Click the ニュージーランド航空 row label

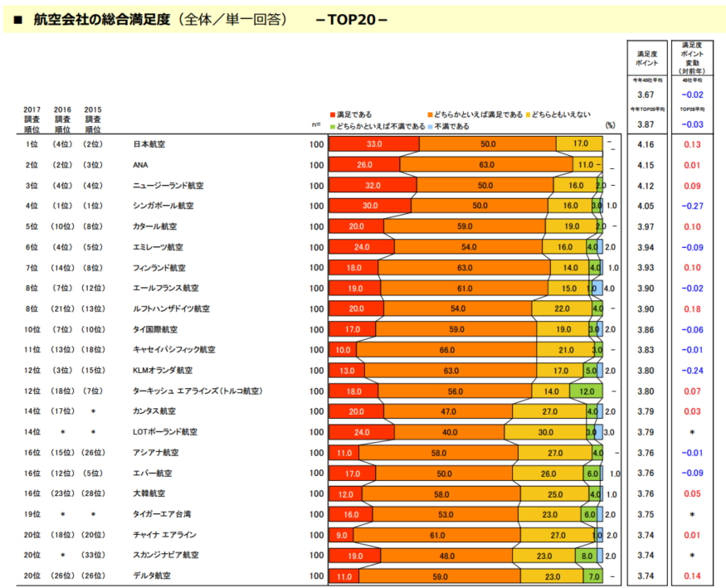[x=168, y=186]
